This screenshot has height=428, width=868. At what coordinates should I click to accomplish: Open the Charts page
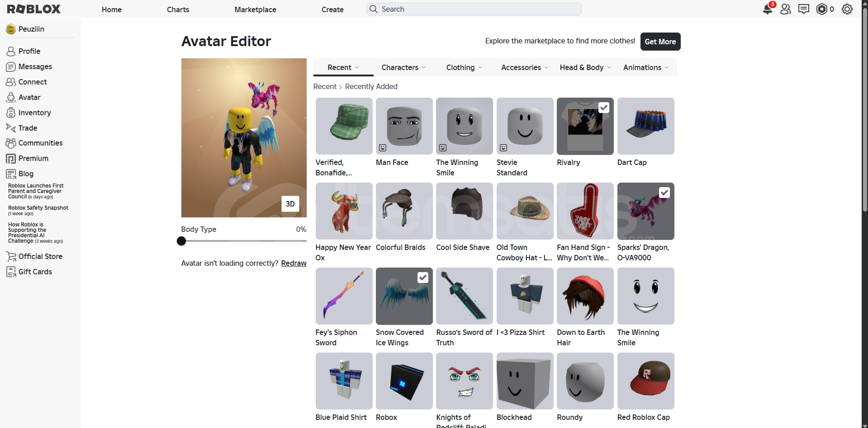click(x=178, y=9)
